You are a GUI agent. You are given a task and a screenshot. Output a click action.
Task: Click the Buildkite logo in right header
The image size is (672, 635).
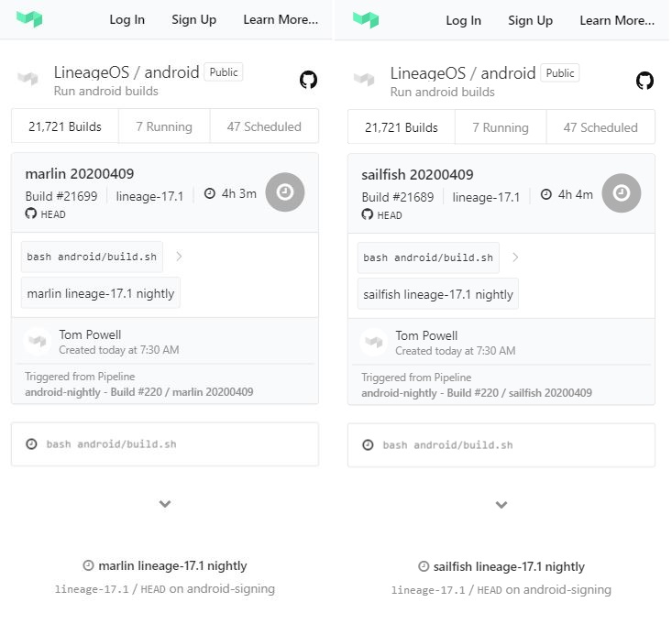[x=366, y=19]
